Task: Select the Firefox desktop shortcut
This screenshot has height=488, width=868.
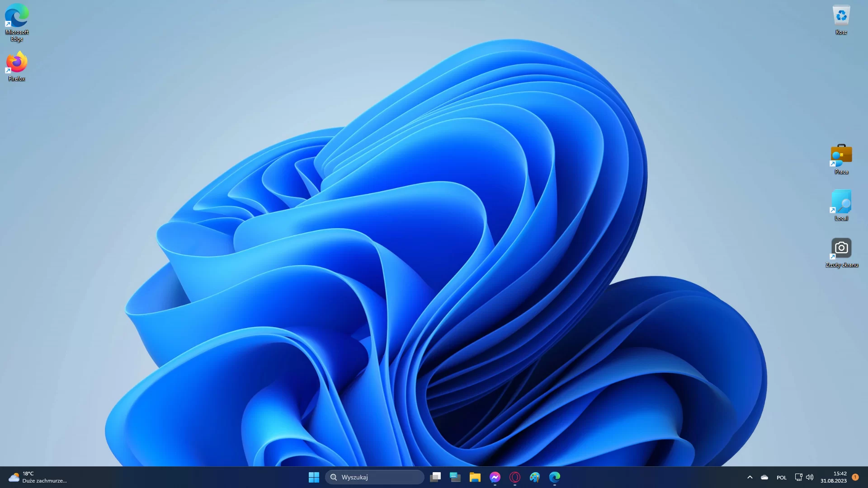Action: click(x=17, y=66)
